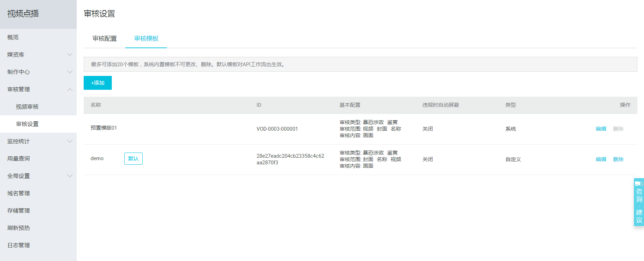
Task: Expand the 全局设置 menu chevron
Action: point(70,176)
